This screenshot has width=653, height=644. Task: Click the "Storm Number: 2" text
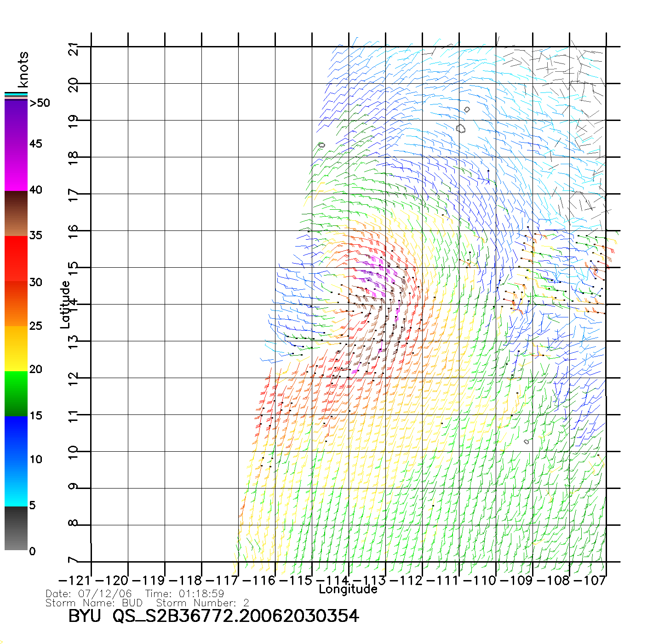[202, 603]
